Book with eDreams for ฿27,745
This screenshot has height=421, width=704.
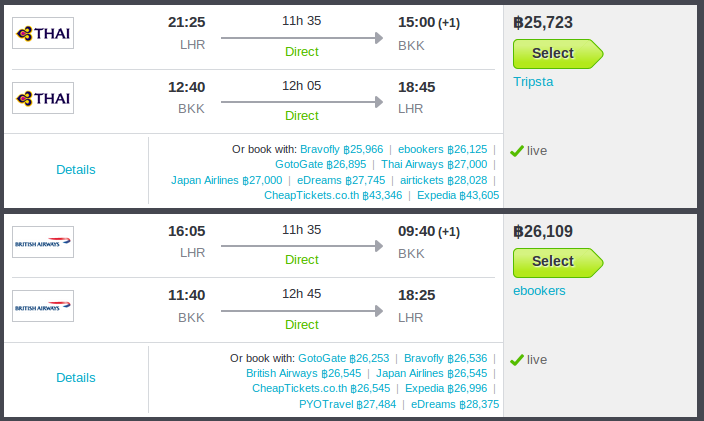[x=341, y=180]
